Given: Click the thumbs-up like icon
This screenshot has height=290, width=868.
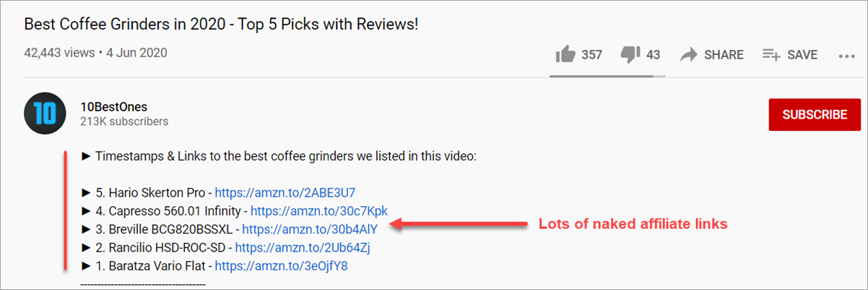Looking at the screenshot, I should click(564, 54).
